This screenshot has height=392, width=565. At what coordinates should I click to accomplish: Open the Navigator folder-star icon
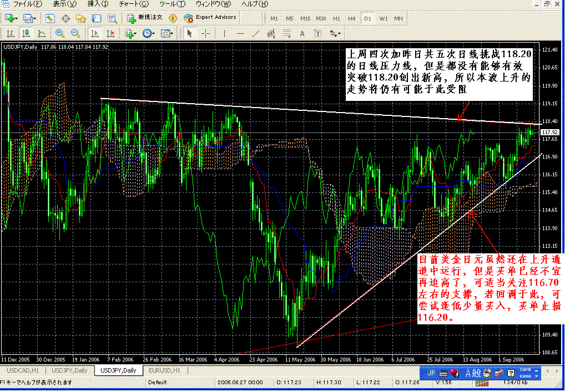tap(81, 18)
